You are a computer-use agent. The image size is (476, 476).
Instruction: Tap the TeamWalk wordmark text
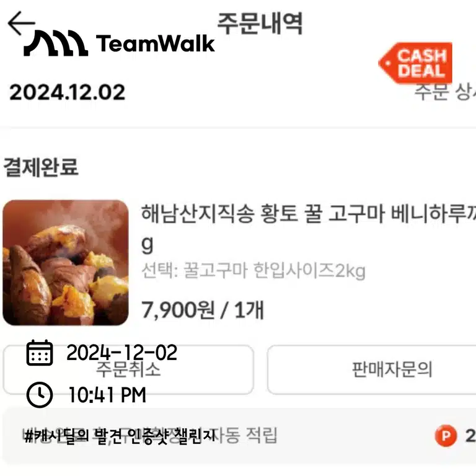pos(156,43)
